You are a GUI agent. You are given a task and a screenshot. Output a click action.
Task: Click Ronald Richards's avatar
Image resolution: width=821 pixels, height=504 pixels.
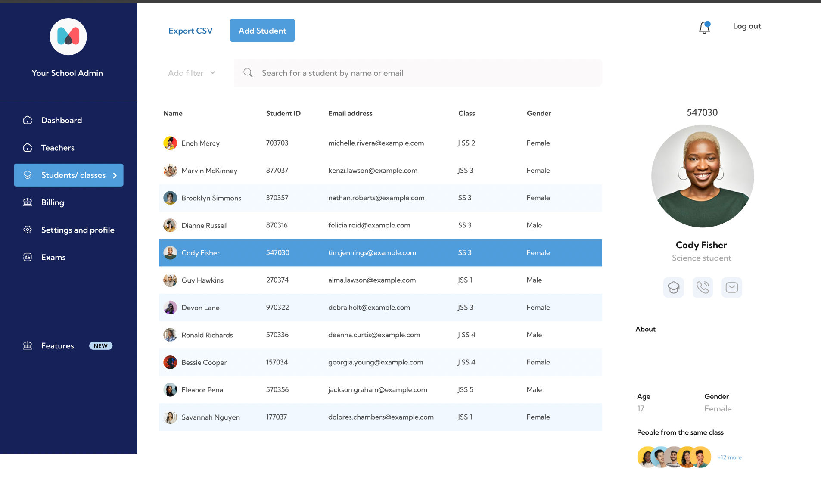pos(170,335)
